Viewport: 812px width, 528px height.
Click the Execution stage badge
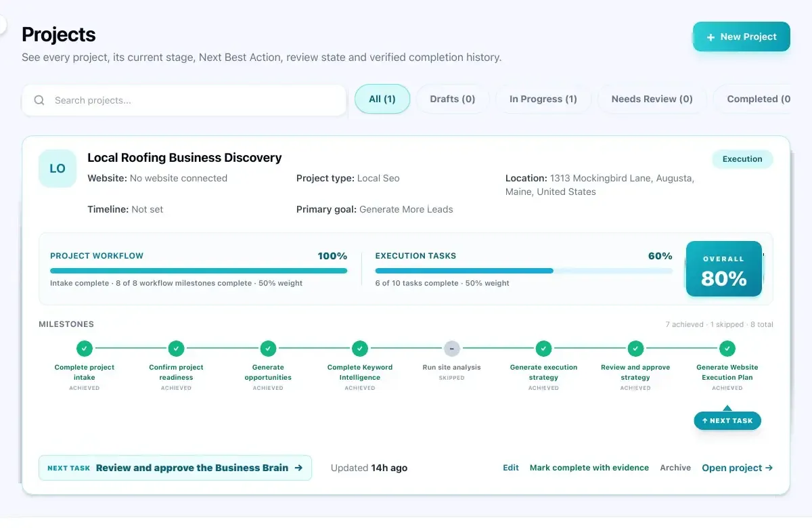click(x=742, y=159)
